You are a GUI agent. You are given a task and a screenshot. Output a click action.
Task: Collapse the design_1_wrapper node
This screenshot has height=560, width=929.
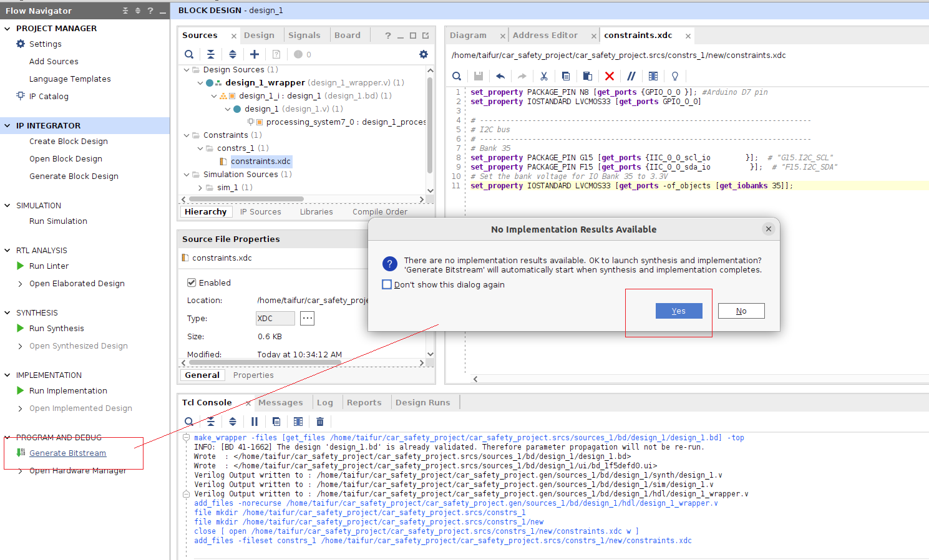200,83
